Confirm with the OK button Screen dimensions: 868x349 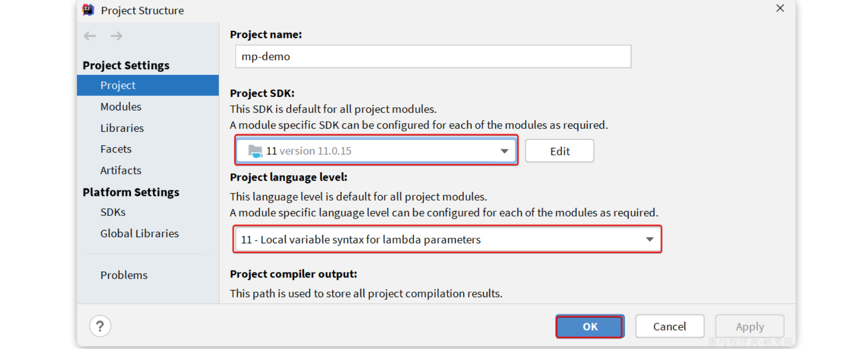(x=590, y=326)
